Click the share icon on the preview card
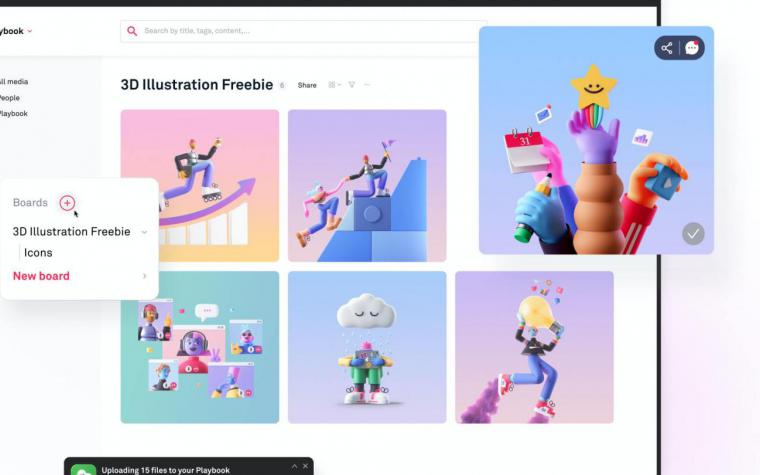Viewport: 760px width, 475px height. click(667, 48)
